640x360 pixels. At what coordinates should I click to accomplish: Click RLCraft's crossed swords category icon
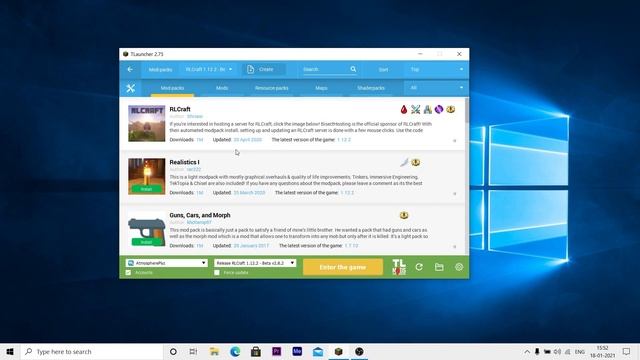coord(416,109)
